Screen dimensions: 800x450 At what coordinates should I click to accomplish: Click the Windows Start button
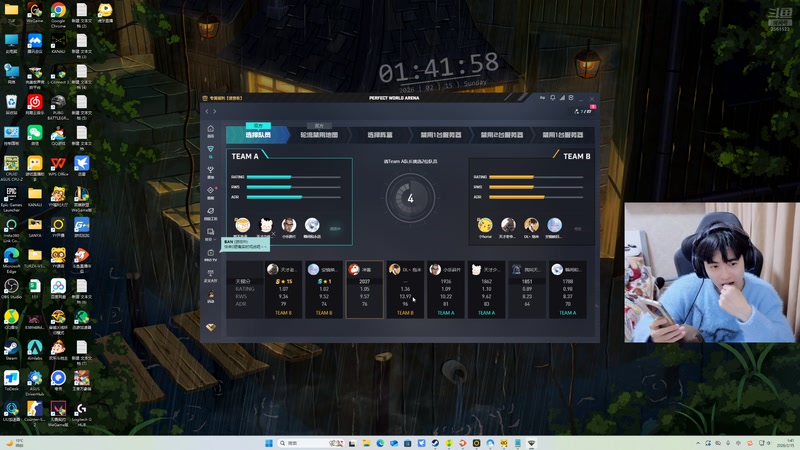tap(269, 443)
